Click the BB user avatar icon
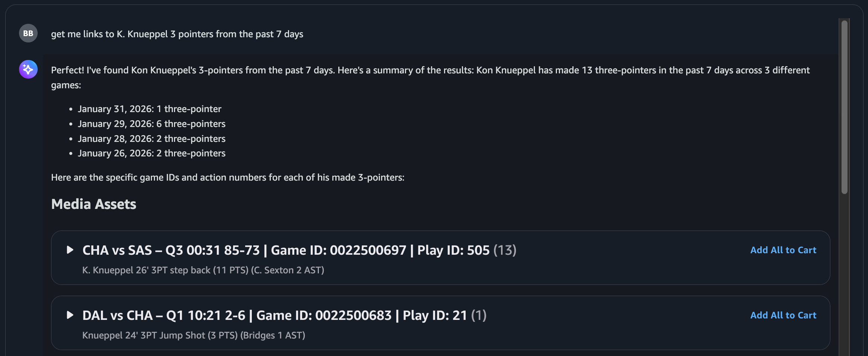The width and height of the screenshot is (868, 356). click(28, 33)
